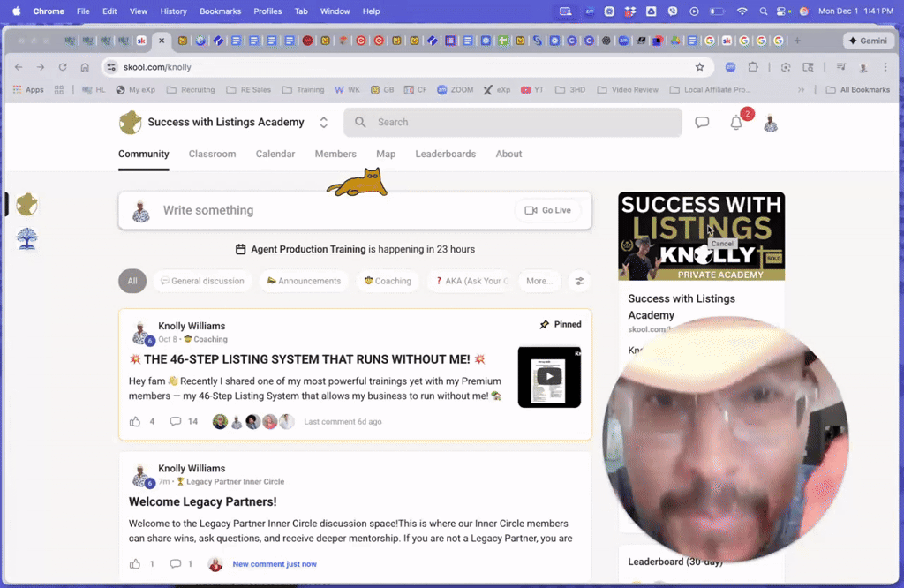
Task: Open the feed filter sliders icon
Action: pos(579,281)
